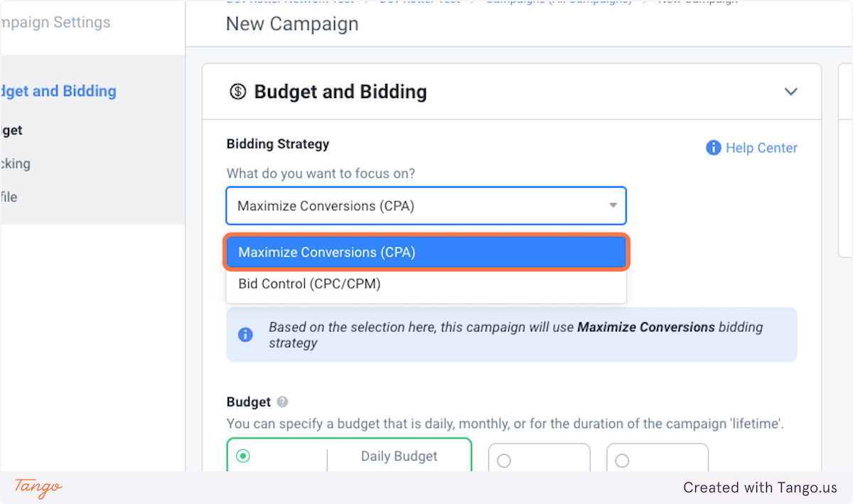Click the Bidding Strategy dropdown caret arrow
853x504 pixels.
613,205
